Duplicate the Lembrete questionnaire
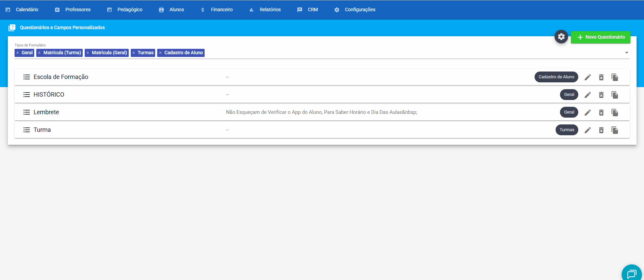The height and width of the screenshot is (280, 644). point(615,113)
